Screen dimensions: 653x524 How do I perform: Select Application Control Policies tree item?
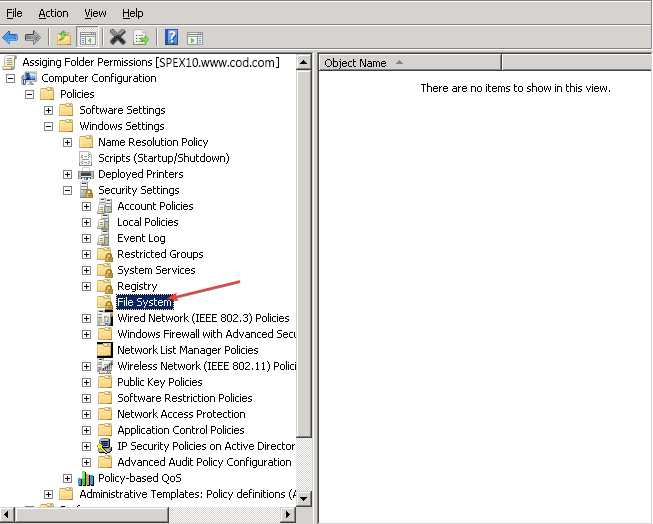click(x=181, y=430)
